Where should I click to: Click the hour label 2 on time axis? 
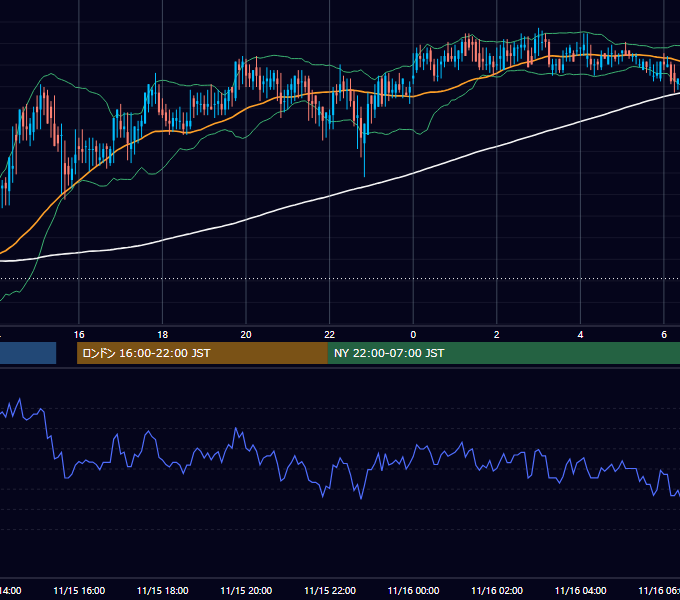(497, 335)
